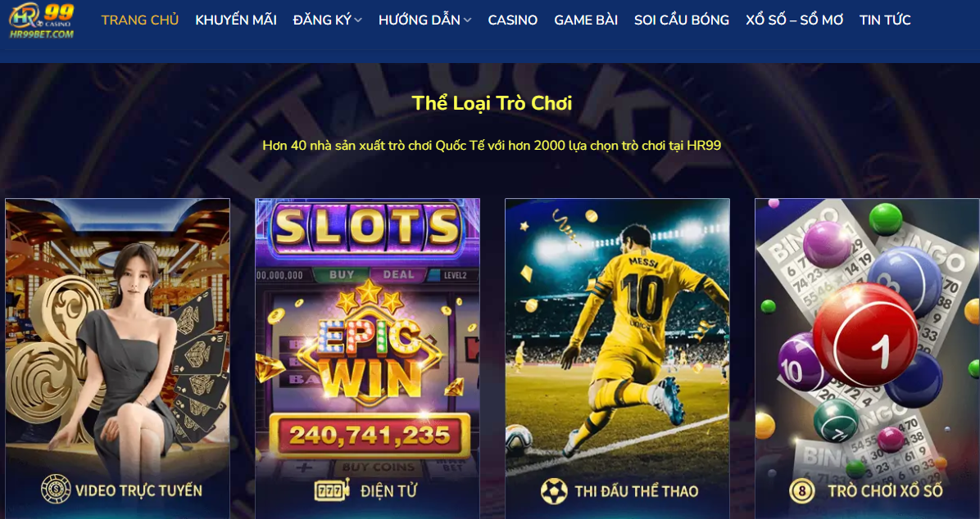The width and height of the screenshot is (980, 519).
Task: Open the Tin Tức menu item
Action: pyautogui.click(x=885, y=20)
